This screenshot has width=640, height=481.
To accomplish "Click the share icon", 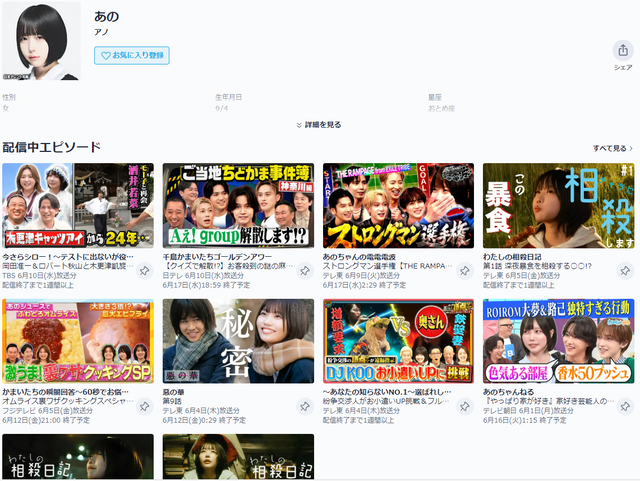I will coord(623,50).
